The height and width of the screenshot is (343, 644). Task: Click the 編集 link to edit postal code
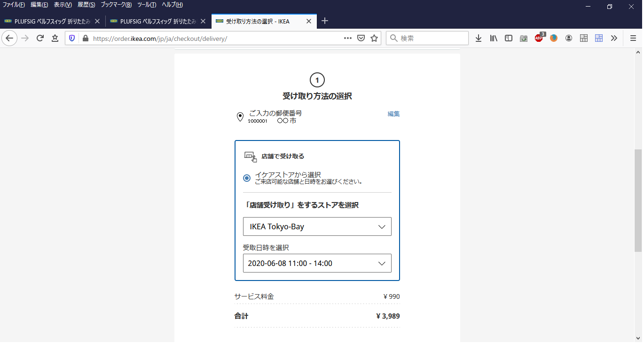[x=393, y=114]
